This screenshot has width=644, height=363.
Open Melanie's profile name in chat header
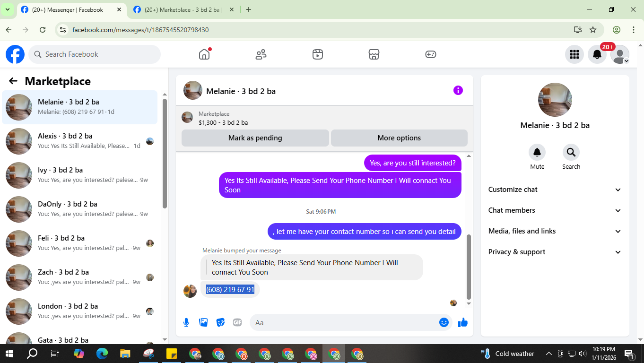click(x=241, y=91)
